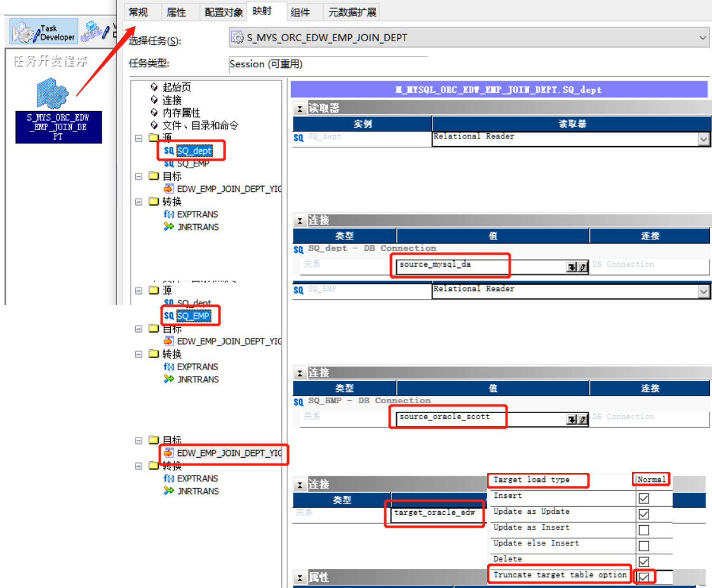Switch to the 元数据扩展 tab

[352, 12]
